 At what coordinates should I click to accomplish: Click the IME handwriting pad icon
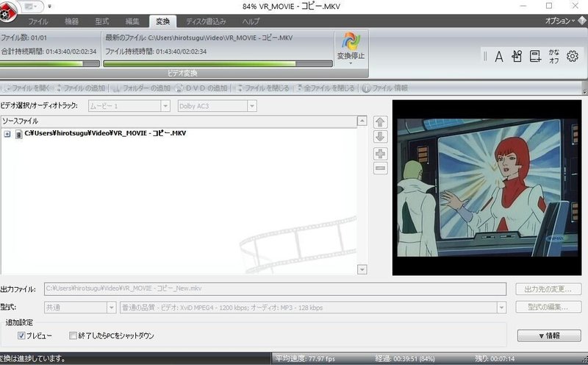517,57
